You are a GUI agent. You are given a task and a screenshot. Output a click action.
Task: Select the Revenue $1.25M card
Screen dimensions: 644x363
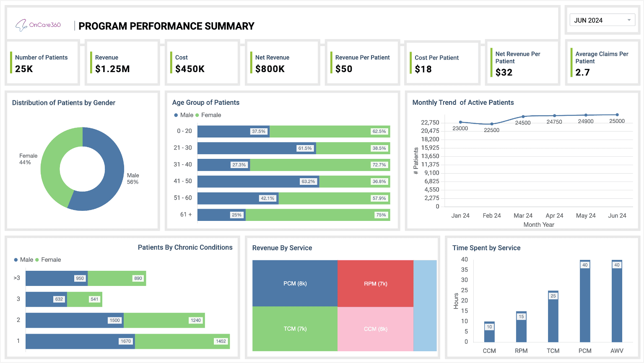(123, 63)
